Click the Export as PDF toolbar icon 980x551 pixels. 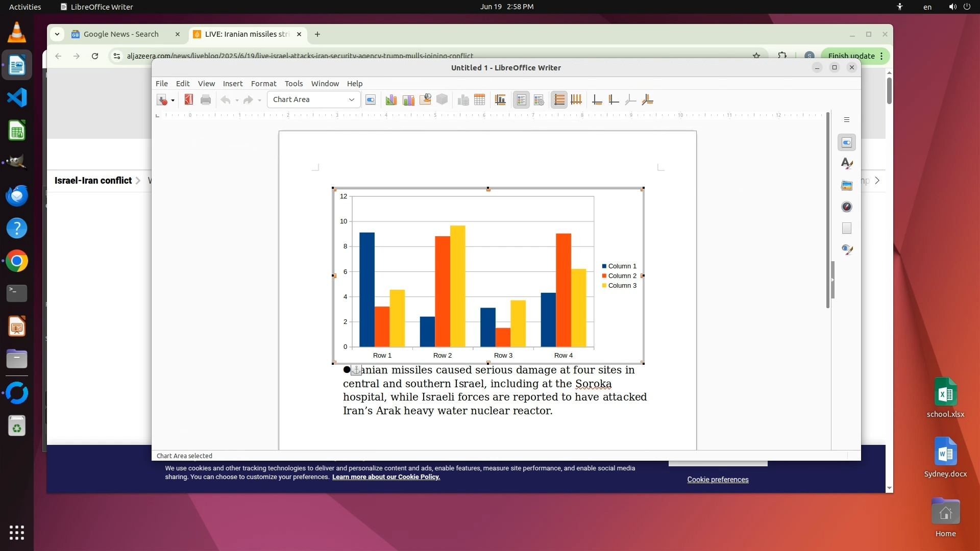188,100
